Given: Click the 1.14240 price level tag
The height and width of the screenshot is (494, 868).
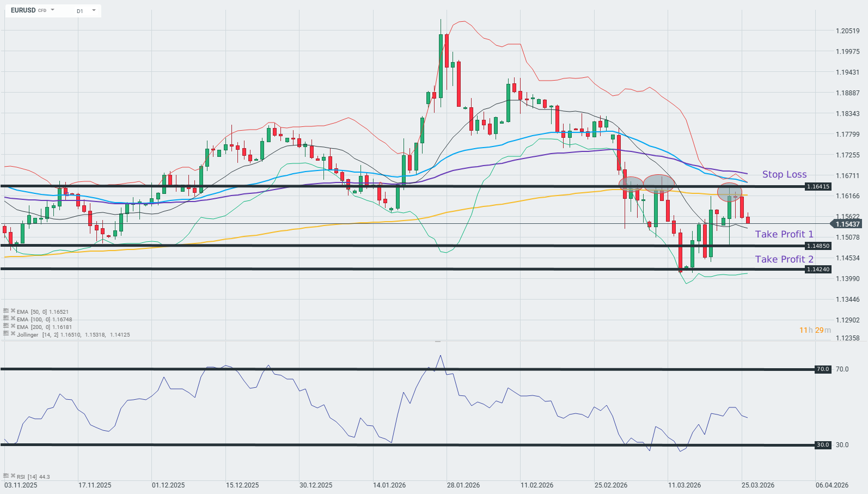Looking at the screenshot, I should point(818,270).
